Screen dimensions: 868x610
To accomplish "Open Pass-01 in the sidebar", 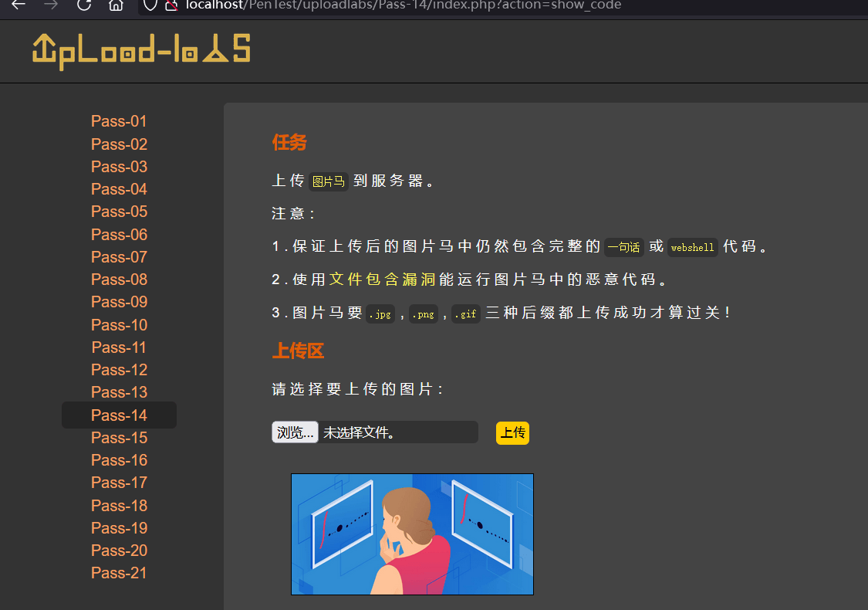I will click(x=119, y=121).
